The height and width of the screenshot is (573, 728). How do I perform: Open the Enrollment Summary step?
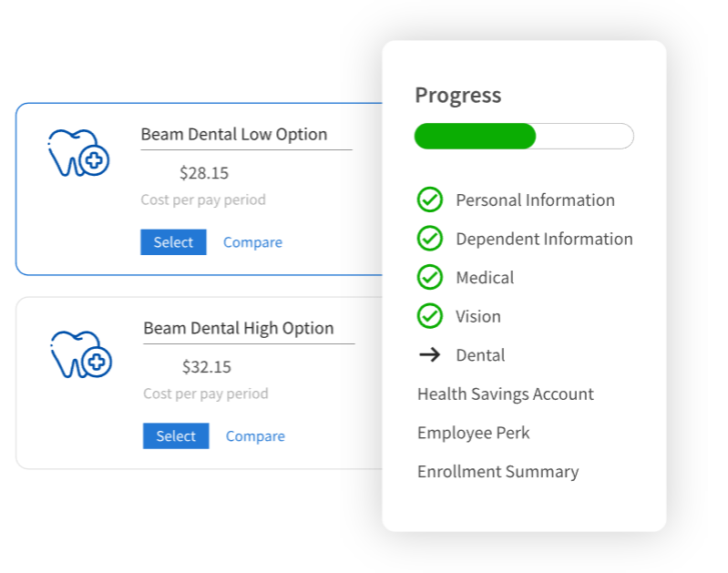point(497,472)
